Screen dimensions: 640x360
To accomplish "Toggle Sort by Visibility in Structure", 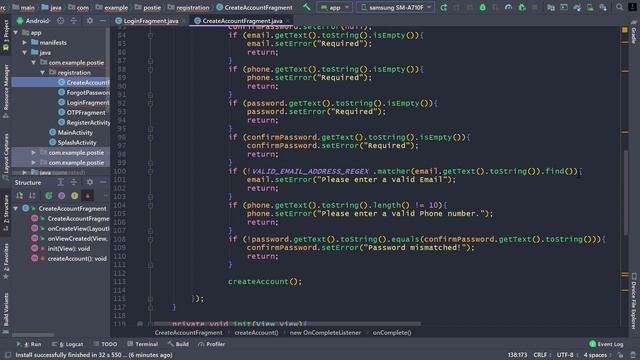I will pos(19,196).
